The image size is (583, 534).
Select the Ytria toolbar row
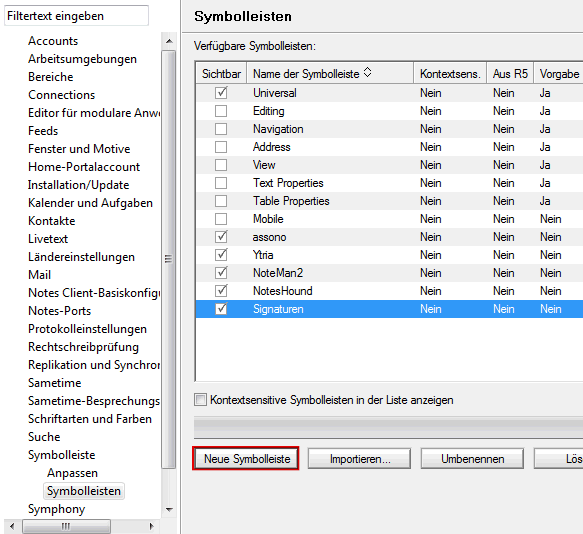(389, 255)
